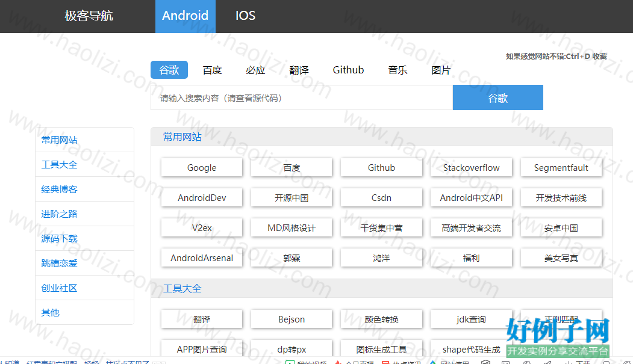Open the 翻译 tool button in 工具大全
Viewport: 633px width, 364px height.
tap(202, 319)
